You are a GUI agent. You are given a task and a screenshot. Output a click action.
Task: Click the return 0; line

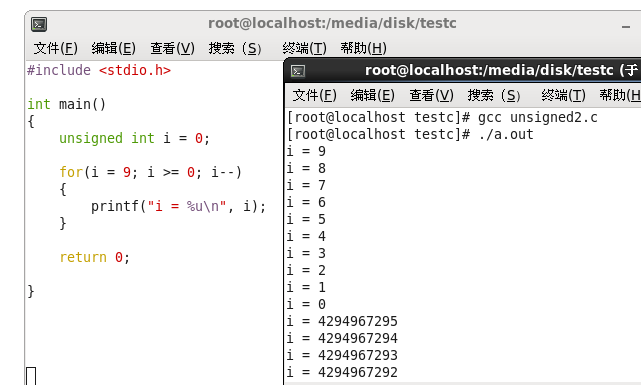coord(94,257)
